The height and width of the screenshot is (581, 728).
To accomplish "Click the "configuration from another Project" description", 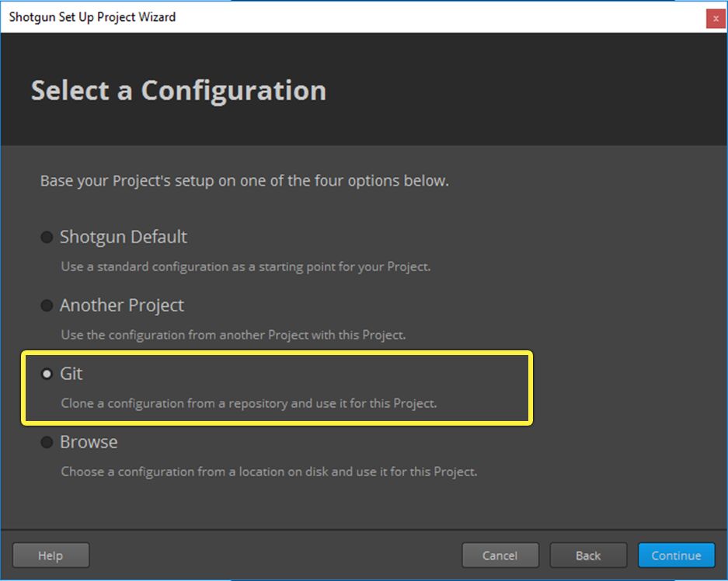I will 233,335.
